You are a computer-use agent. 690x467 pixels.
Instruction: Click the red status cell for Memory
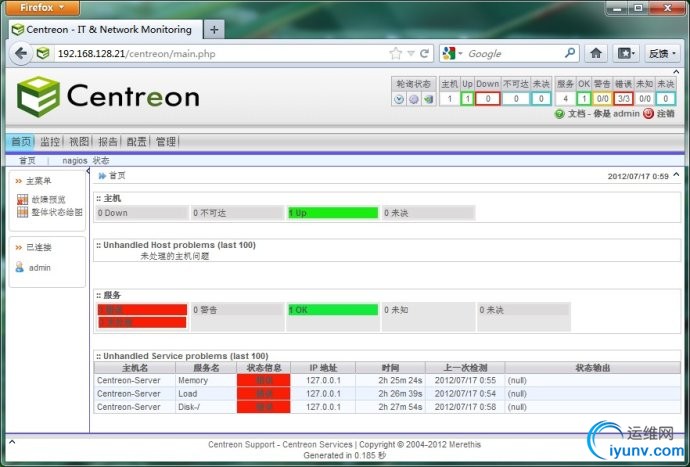click(x=264, y=380)
